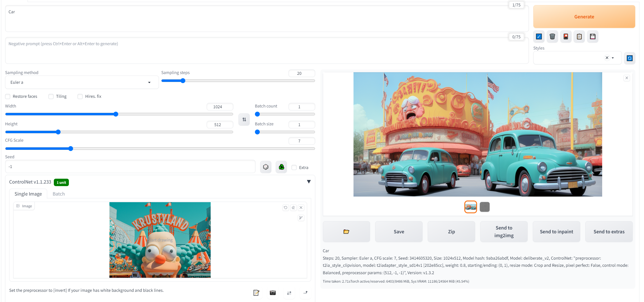This screenshot has width=644, height=302.
Task: Click the Width value box 1024
Action: [220, 107]
